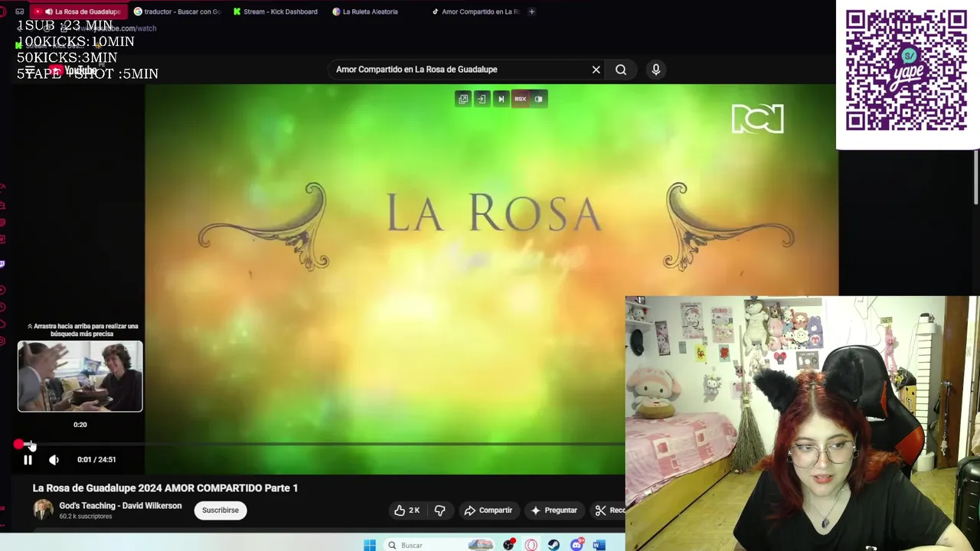
Task: Toggle the RGX overlay button
Action: tap(520, 99)
